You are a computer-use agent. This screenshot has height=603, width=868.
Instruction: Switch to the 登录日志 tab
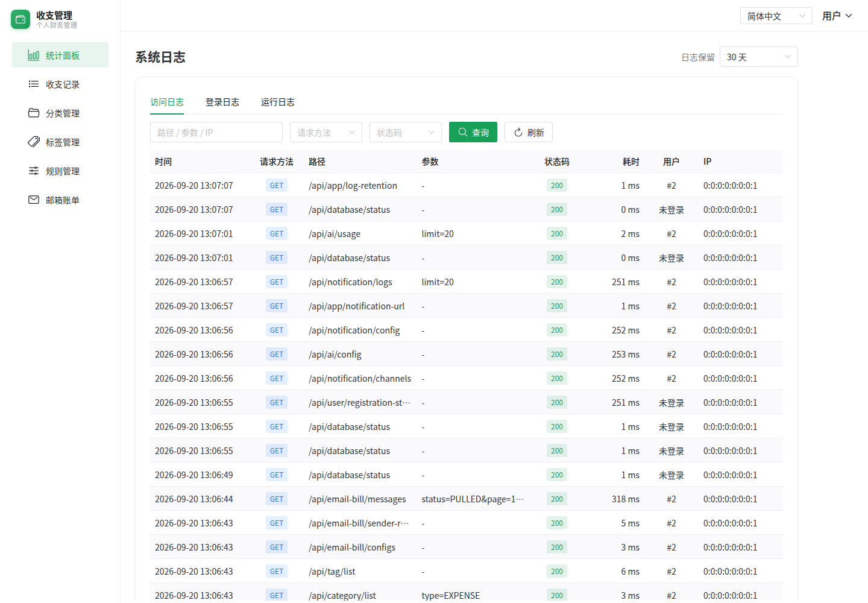pos(222,102)
